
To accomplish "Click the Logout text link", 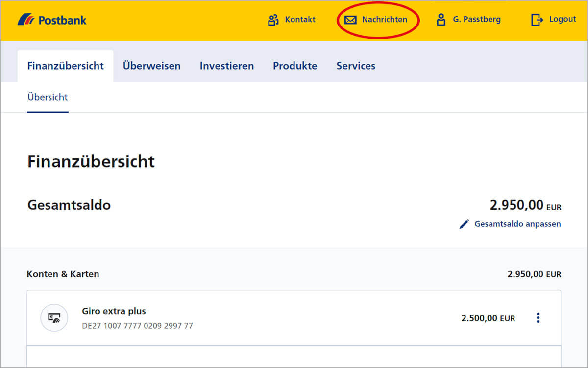I will (x=563, y=19).
